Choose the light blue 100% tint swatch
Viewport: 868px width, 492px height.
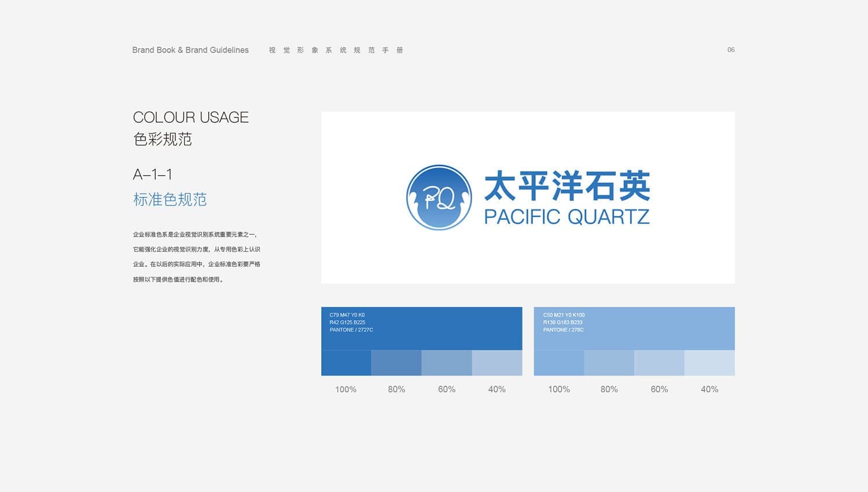coord(558,363)
